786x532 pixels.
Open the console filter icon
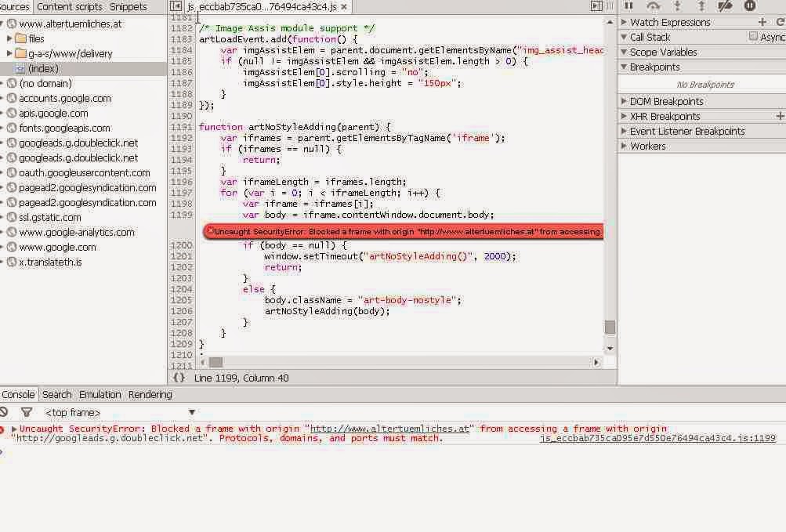(27, 412)
